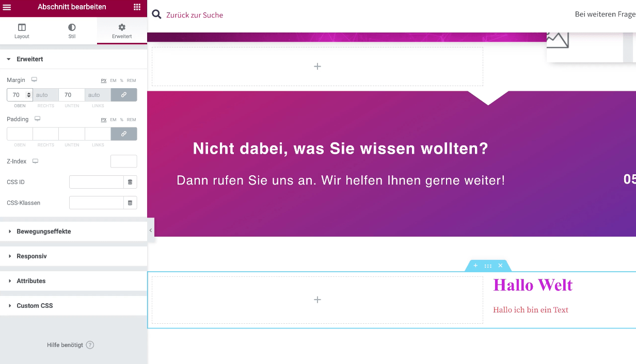Expand the Custom CSS section
Image resolution: width=636 pixels, height=364 pixels.
(35, 306)
